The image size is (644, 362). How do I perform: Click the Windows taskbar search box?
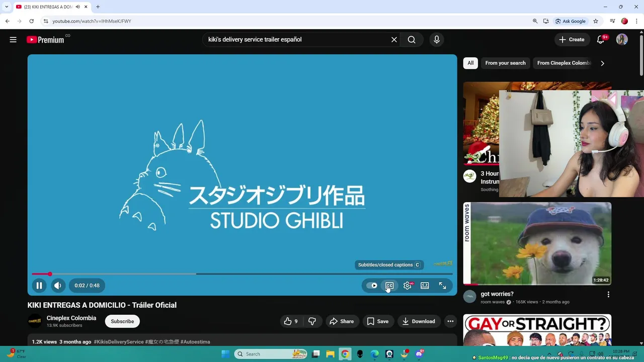(x=271, y=354)
